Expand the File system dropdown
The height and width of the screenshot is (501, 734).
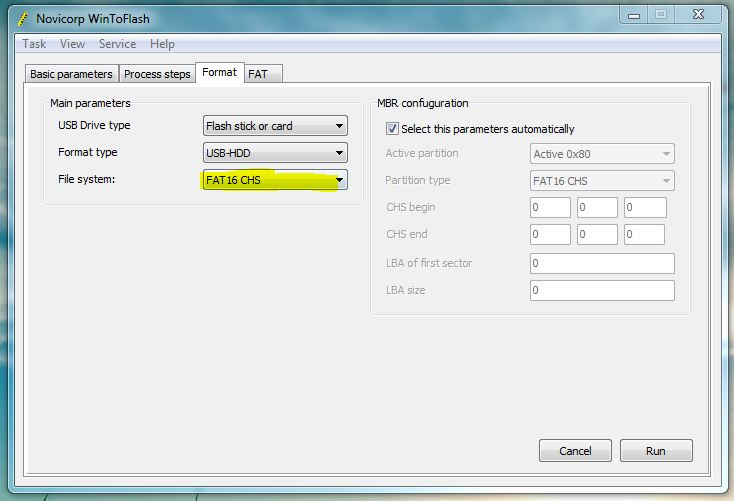pos(275,180)
